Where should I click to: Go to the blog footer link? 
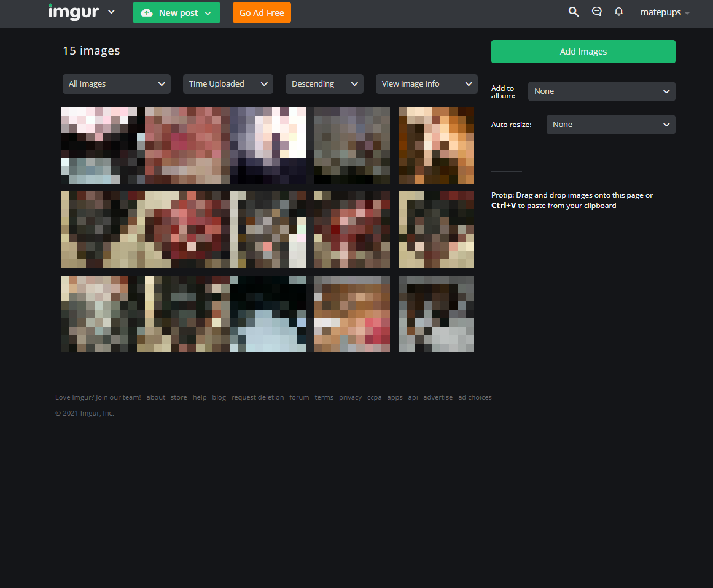pyautogui.click(x=219, y=397)
